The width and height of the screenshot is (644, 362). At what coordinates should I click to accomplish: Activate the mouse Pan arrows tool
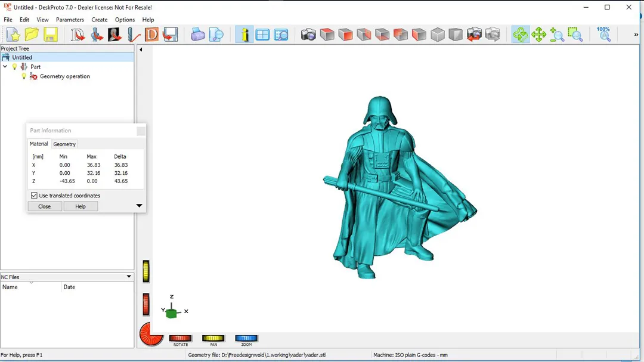tap(538, 35)
